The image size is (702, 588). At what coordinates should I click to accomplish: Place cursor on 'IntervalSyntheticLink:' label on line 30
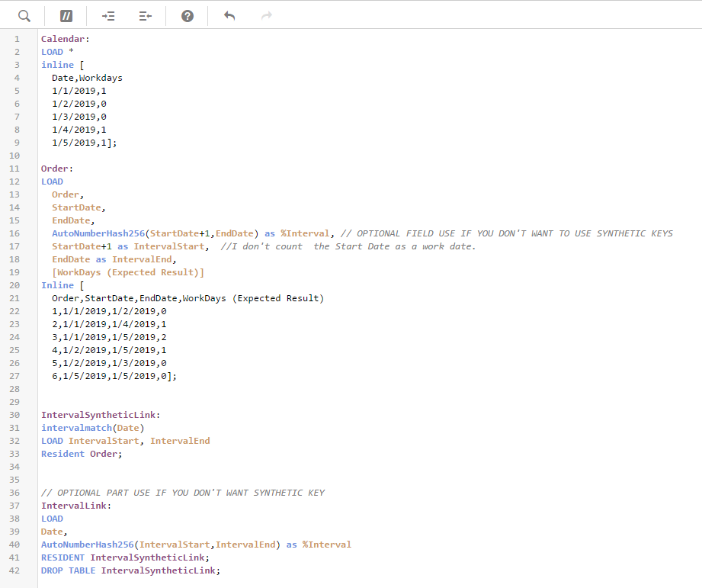point(101,415)
